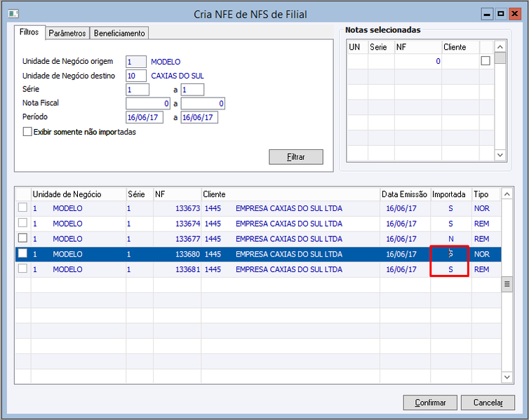The height and width of the screenshot is (420, 529).
Task: Switch to the Parâmetros tab
Action: pyautogui.click(x=67, y=33)
